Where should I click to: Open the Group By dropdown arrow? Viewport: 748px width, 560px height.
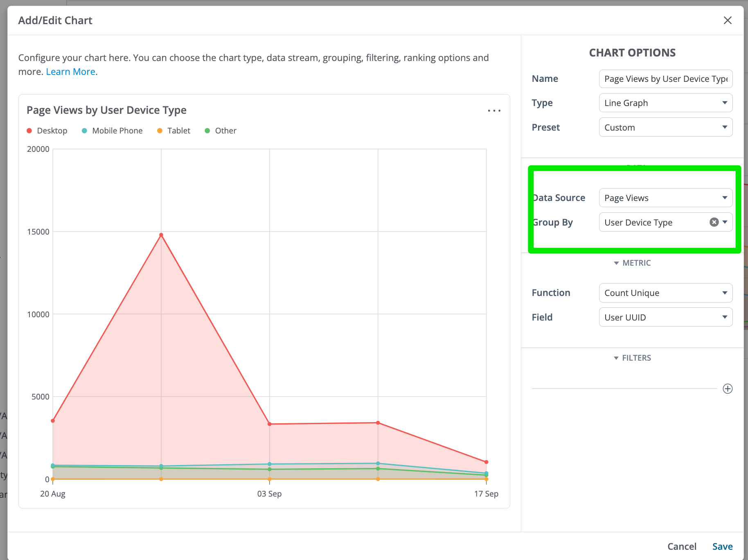point(725,222)
